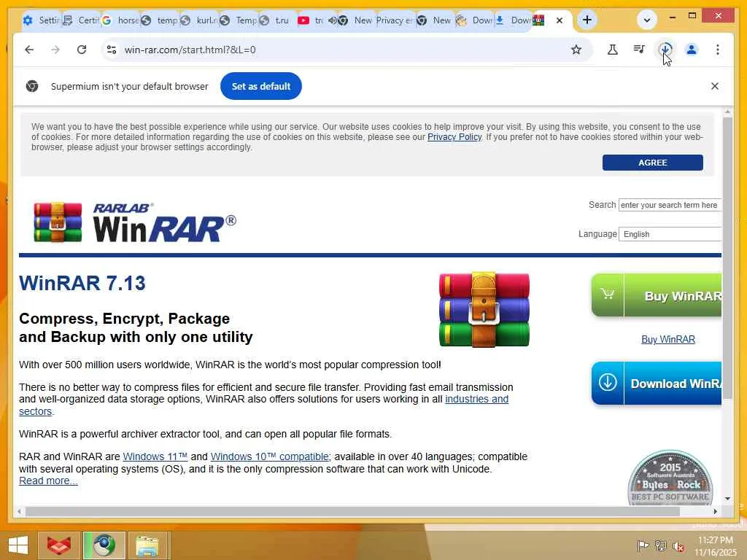747x560 pixels.
Task: Click Set as default button
Action: (x=260, y=86)
